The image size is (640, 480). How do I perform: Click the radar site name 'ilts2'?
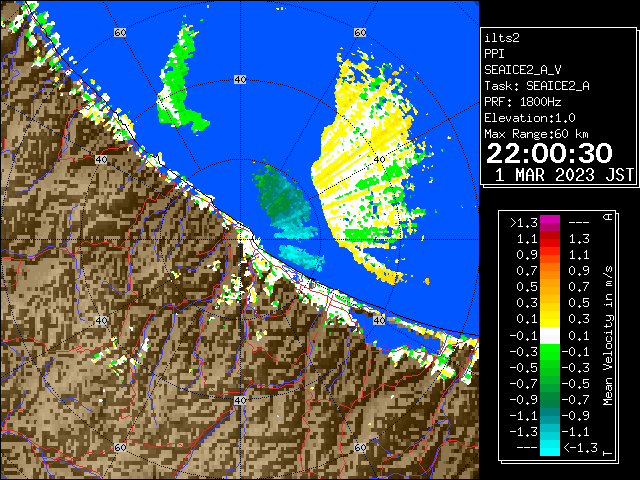pyautogui.click(x=502, y=38)
